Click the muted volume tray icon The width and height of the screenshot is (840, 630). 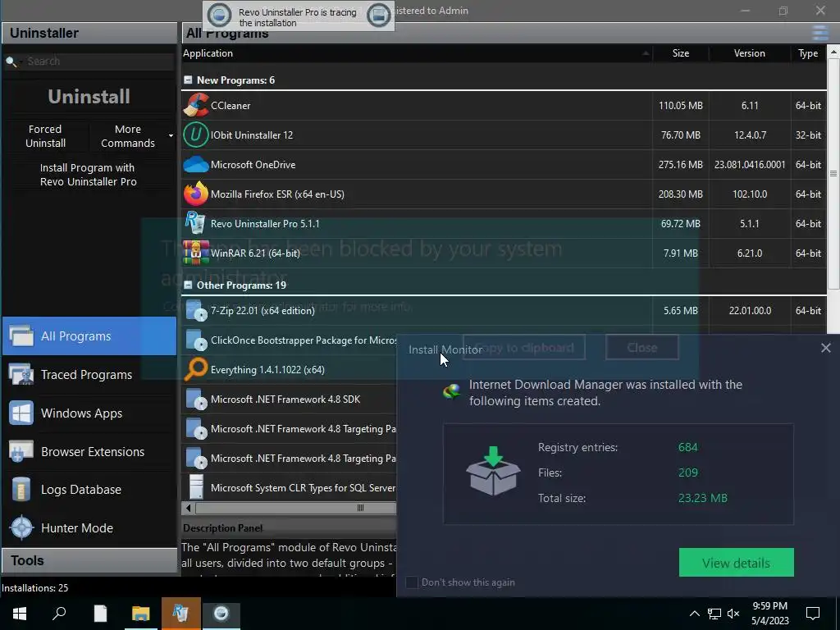point(733,614)
